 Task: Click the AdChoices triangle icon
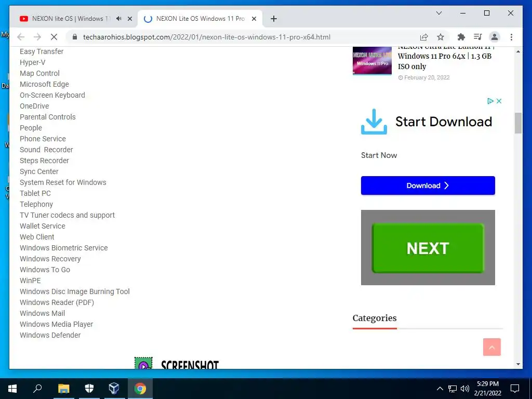click(490, 101)
